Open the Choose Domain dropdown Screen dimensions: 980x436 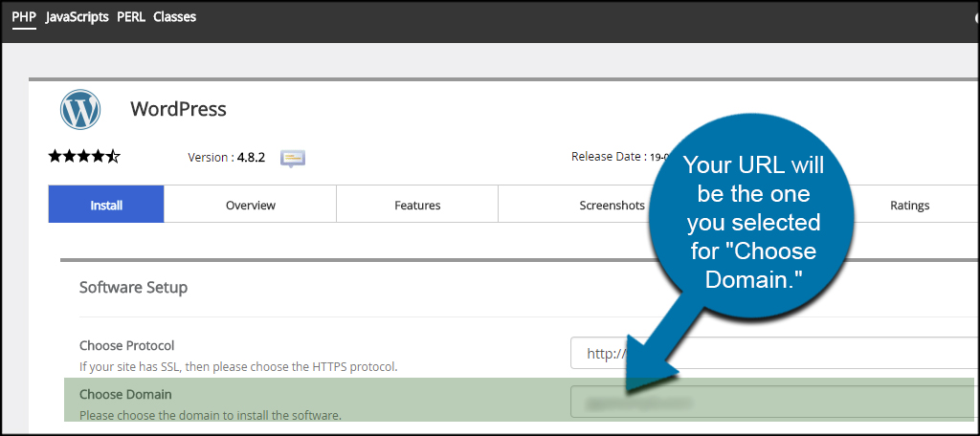pos(773,402)
